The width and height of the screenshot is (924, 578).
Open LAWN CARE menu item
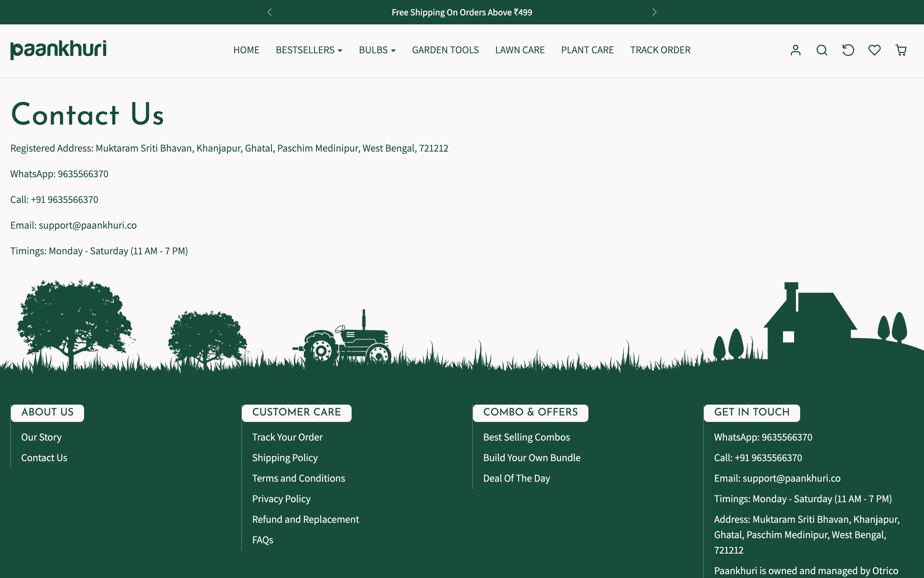(x=520, y=50)
